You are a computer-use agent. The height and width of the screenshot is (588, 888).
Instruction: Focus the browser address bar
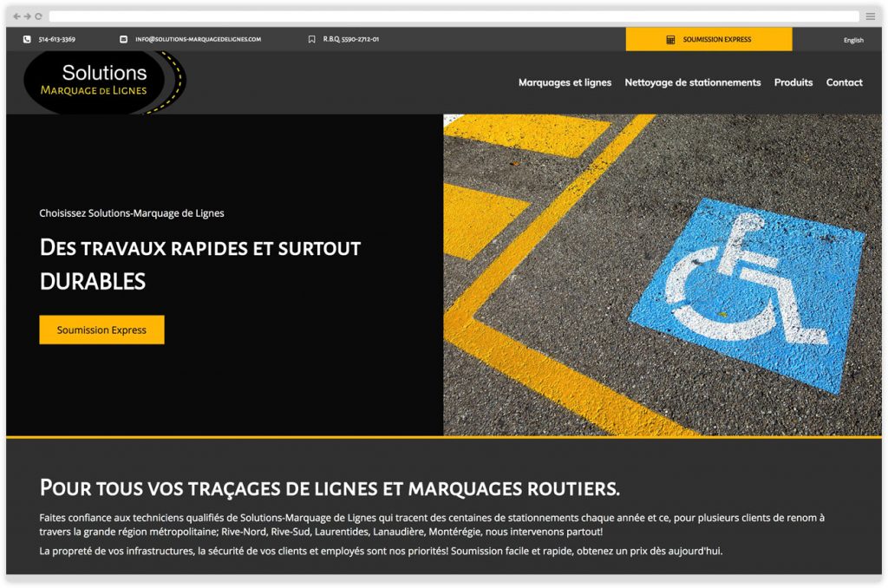point(454,16)
